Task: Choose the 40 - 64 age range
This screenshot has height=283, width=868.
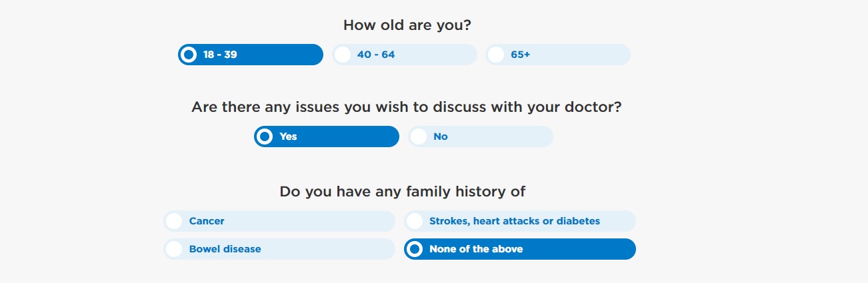Action: click(405, 55)
